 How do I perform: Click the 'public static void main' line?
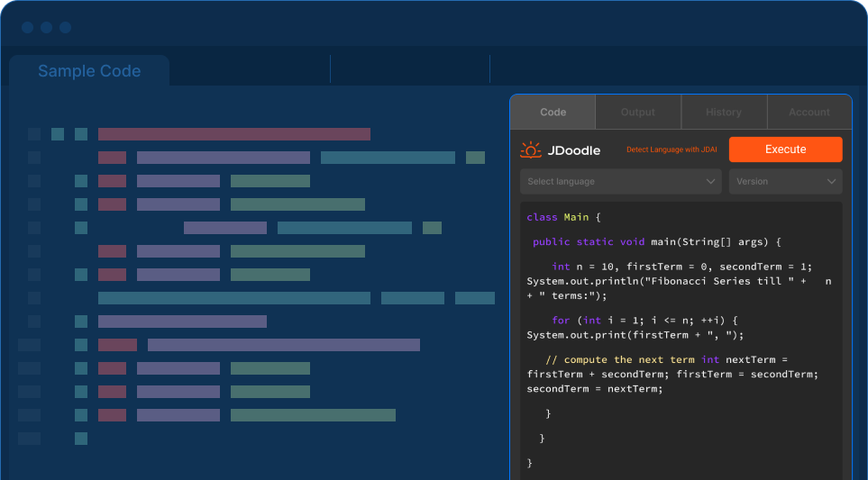(x=656, y=241)
